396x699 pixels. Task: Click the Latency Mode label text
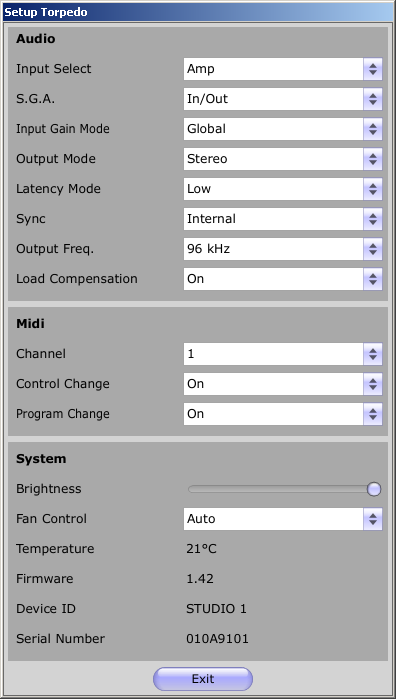point(58,189)
